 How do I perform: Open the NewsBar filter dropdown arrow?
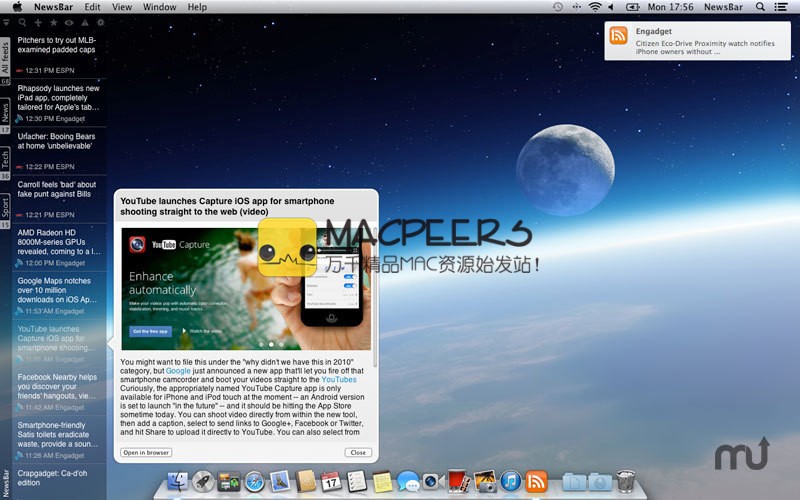point(6,22)
